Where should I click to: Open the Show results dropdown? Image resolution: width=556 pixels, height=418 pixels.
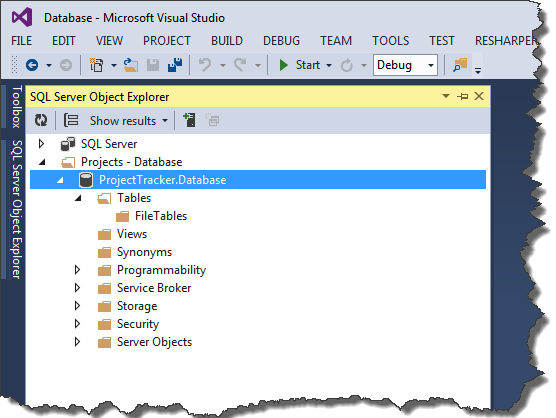129,121
